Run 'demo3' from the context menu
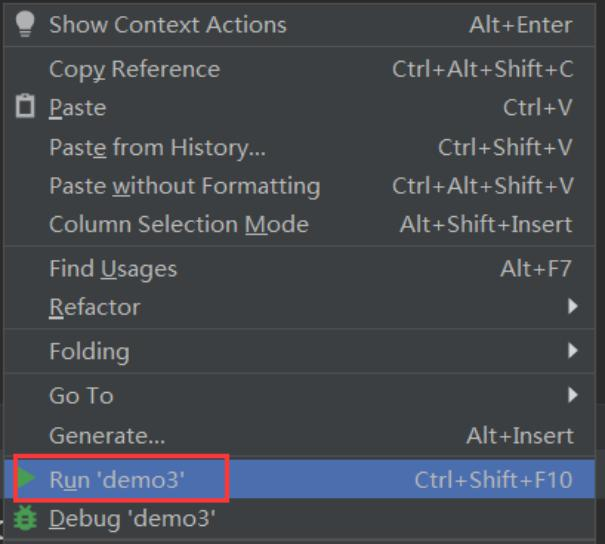605x544 pixels. point(117,480)
